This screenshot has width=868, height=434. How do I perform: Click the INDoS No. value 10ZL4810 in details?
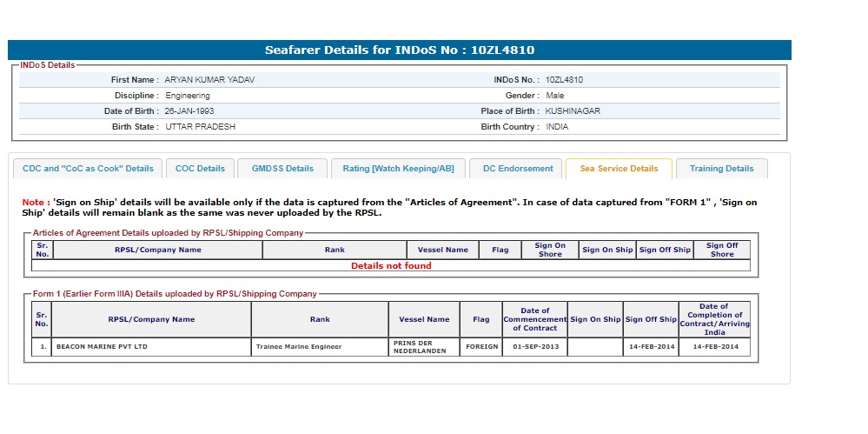tap(564, 80)
